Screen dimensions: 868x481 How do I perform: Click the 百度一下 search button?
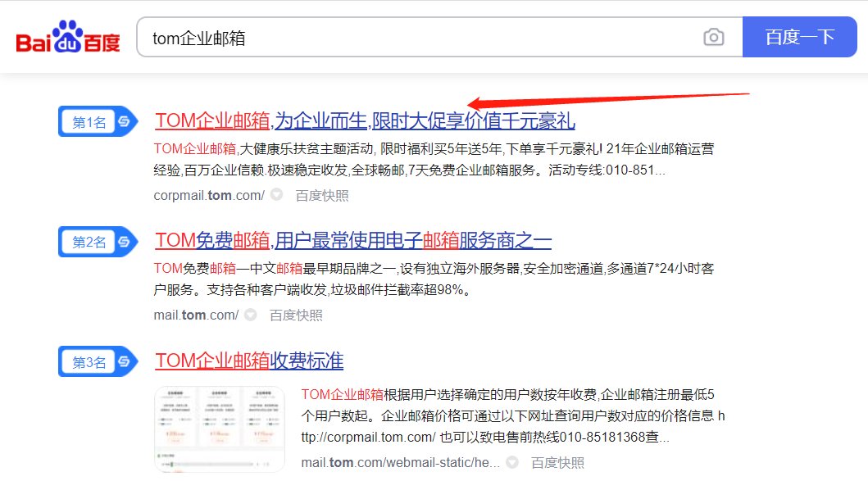799,37
